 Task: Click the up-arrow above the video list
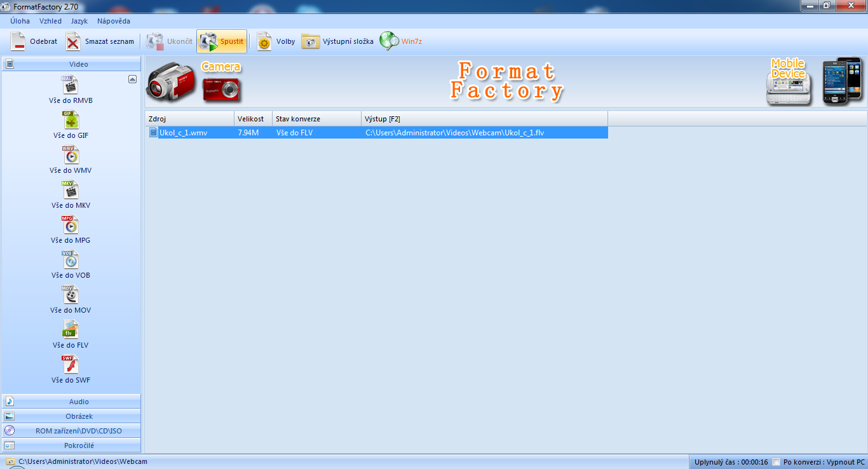tap(132, 79)
